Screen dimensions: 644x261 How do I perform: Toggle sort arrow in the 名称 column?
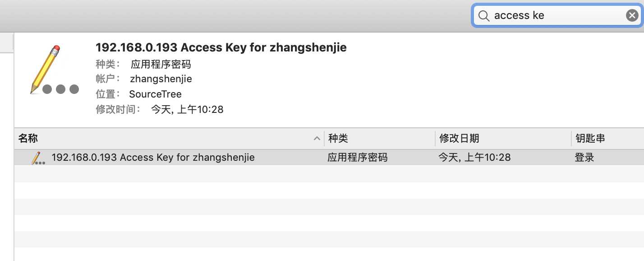coord(317,139)
